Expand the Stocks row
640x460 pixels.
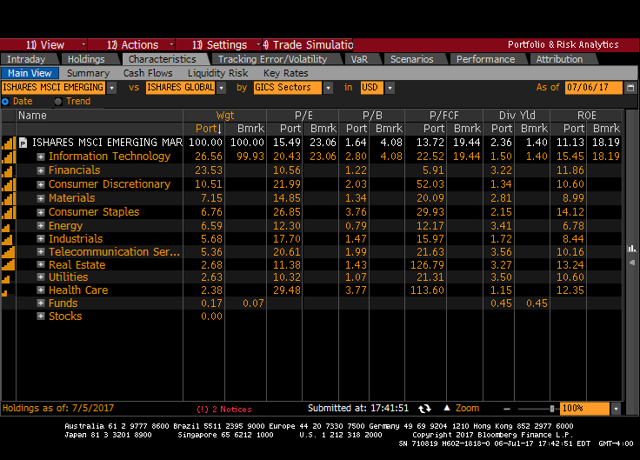(40, 316)
